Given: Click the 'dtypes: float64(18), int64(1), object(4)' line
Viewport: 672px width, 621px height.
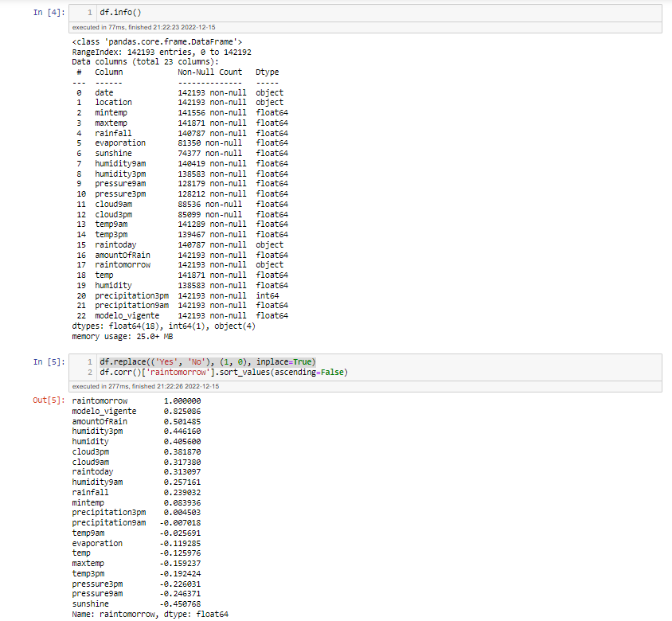Looking at the screenshot, I should tap(164, 326).
